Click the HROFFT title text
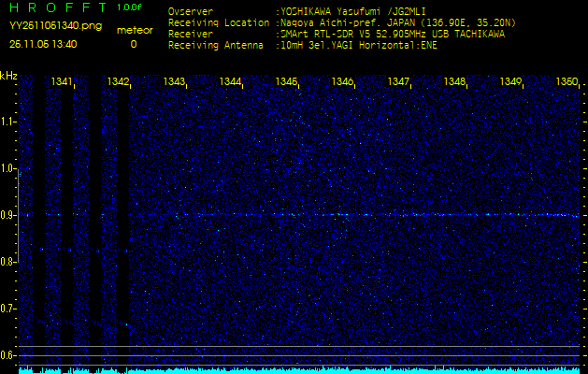 (54, 8)
